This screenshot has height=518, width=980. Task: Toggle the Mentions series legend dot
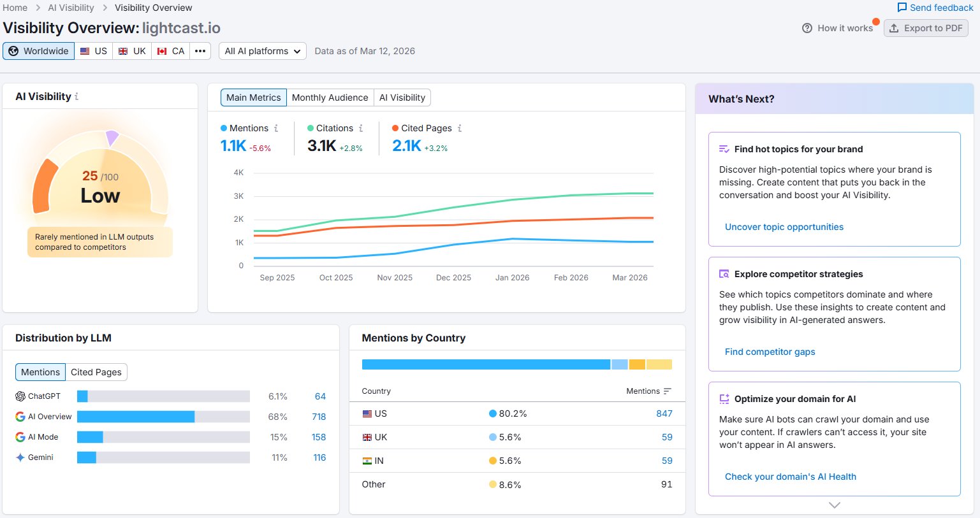tap(224, 128)
